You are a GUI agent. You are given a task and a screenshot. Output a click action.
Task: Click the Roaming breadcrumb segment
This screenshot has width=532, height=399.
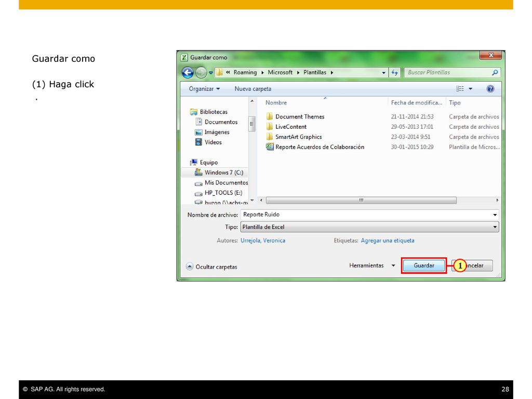pyautogui.click(x=245, y=72)
